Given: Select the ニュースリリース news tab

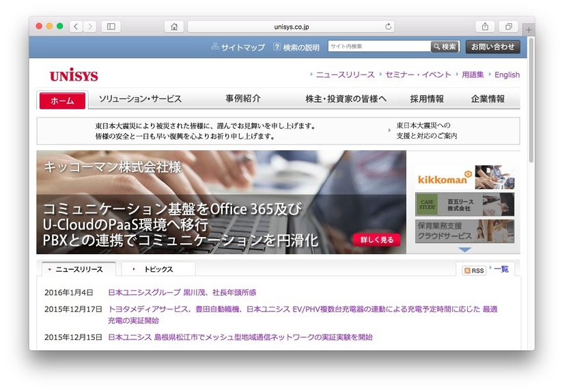Looking at the screenshot, I should pyautogui.click(x=79, y=269).
